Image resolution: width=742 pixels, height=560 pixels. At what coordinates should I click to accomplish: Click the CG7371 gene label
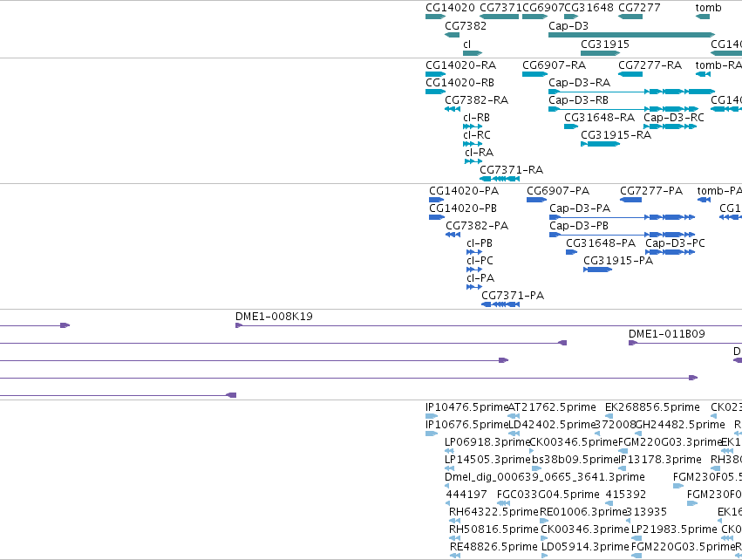(x=500, y=8)
